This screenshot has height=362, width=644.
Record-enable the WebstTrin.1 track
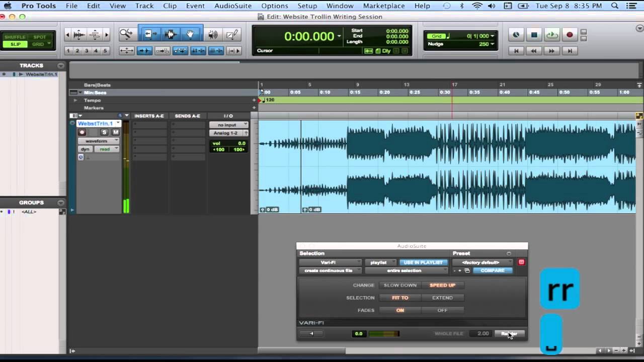(x=82, y=132)
